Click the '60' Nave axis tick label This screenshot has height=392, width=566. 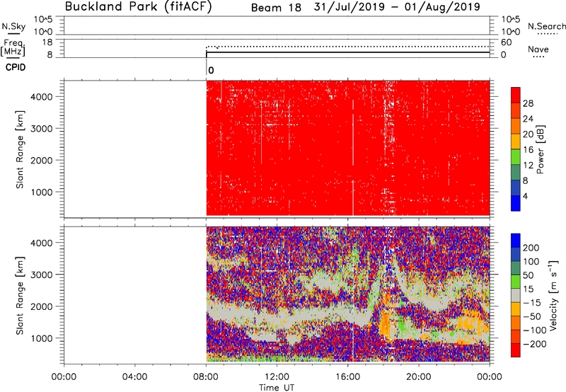(x=506, y=42)
